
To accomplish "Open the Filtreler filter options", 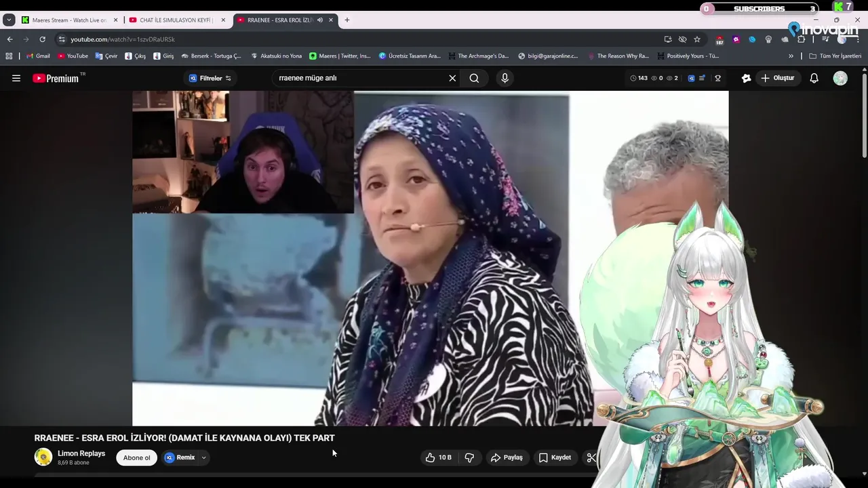I will pyautogui.click(x=210, y=78).
